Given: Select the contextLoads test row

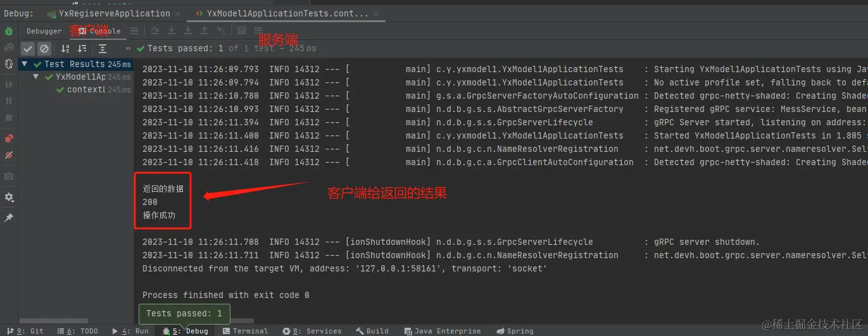Looking at the screenshot, I should (76, 90).
